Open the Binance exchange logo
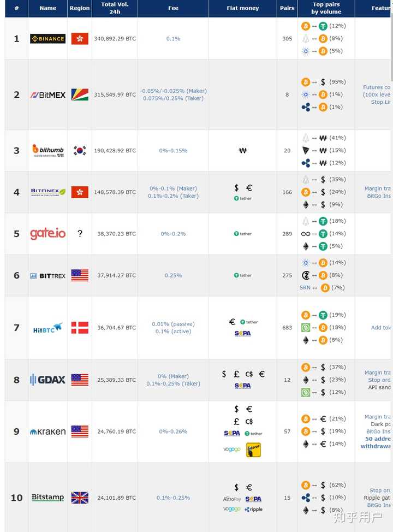Image resolution: width=393 pixels, height=532 pixels. coord(47,39)
